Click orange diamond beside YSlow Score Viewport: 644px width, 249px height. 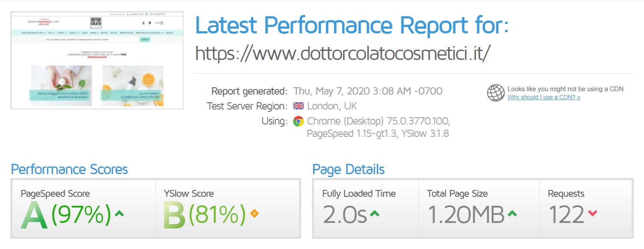(x=254, y=213)
